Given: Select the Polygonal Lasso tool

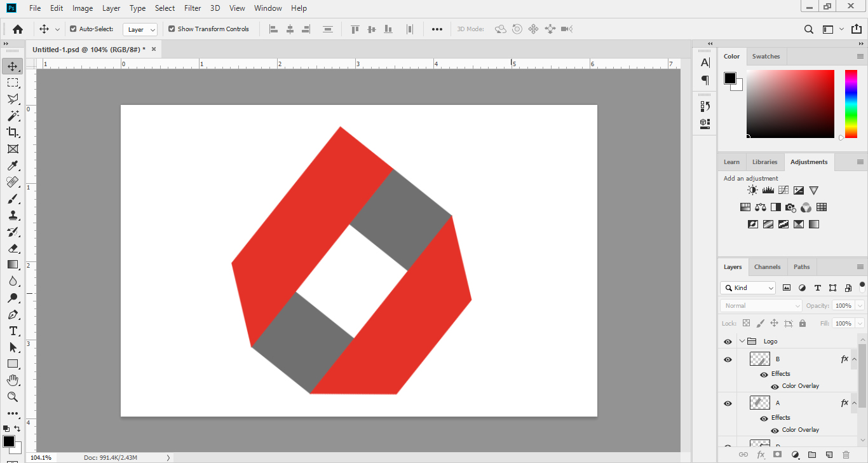Looking at the screenshot, I should point(13,99).
